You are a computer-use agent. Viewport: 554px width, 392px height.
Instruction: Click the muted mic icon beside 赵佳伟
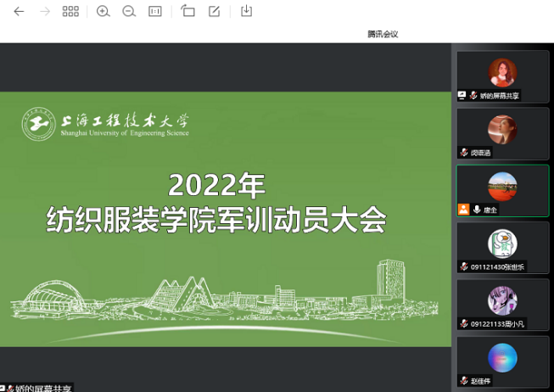pyautogui.click(x=464, y=381)
